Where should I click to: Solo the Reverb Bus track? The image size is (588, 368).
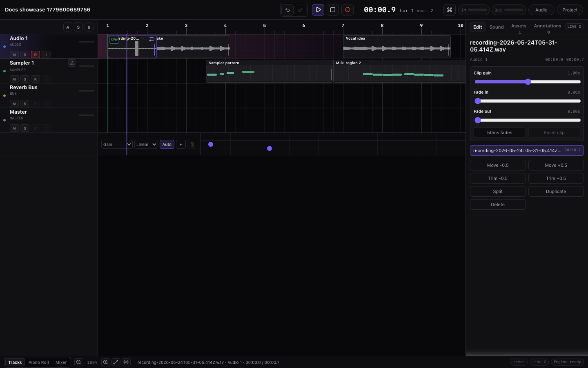tap(25, 103)
